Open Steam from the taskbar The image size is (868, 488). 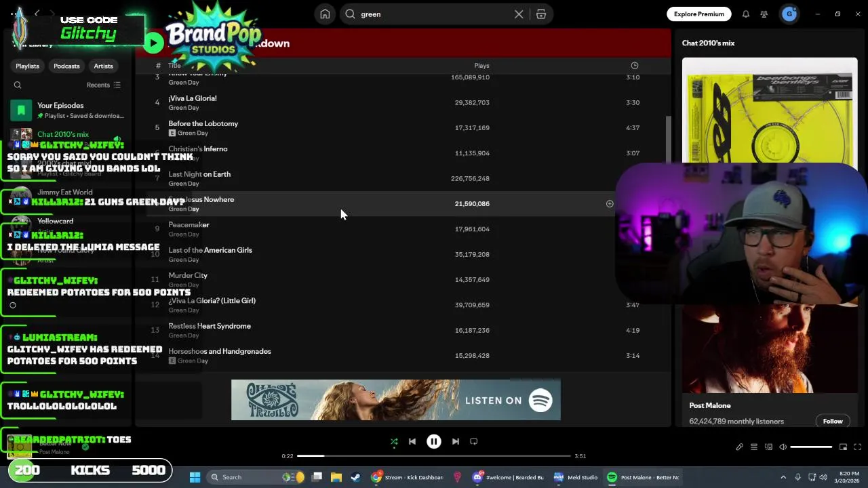[x=355, y=477]
